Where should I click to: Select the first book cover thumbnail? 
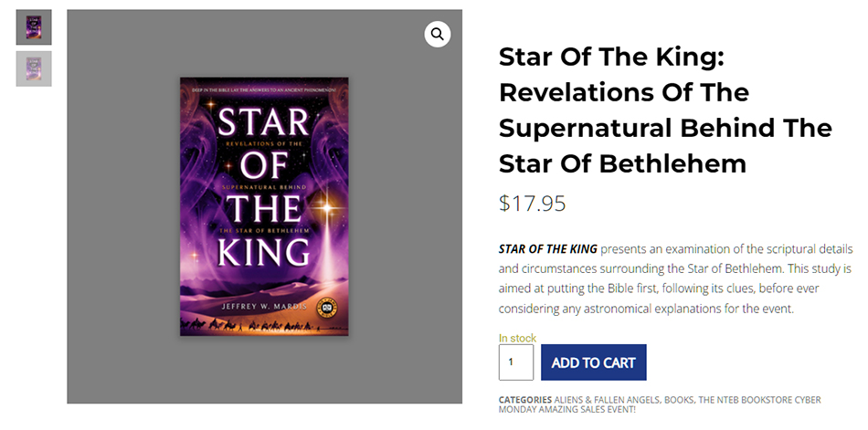tap(34, 27)
